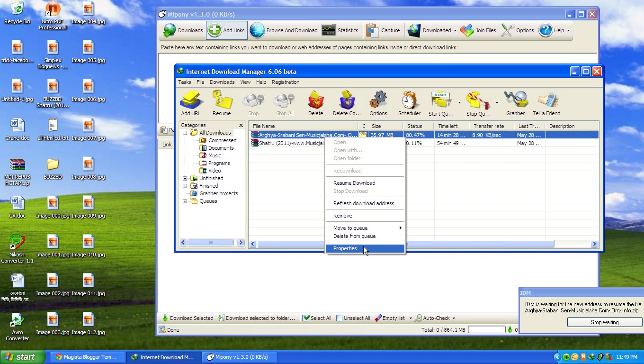Open Auto-Check dropdown arrow
The width and height of the screenshot is (644, 364).
click(454, 318)
